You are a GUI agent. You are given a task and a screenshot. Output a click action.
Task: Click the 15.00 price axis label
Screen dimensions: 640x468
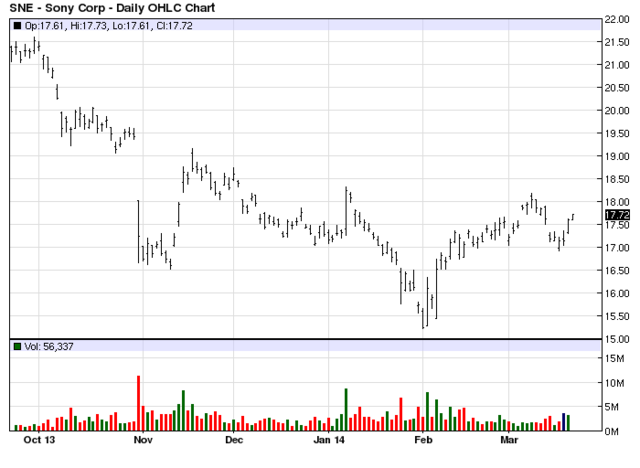pyautogui.click(x=617, y=339)
